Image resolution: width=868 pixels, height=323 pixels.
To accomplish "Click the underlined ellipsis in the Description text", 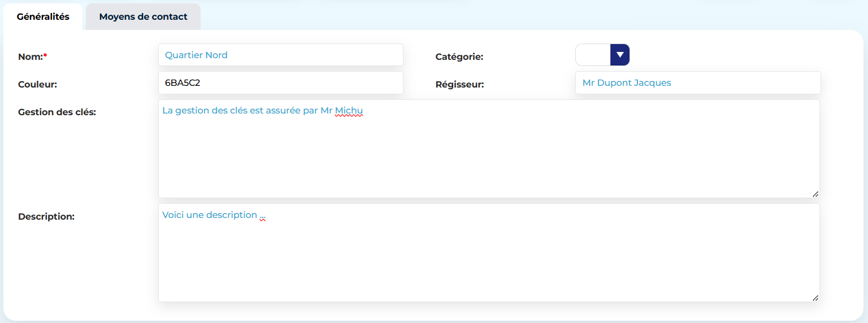I will pyautogui.click(x=263, y=215).
